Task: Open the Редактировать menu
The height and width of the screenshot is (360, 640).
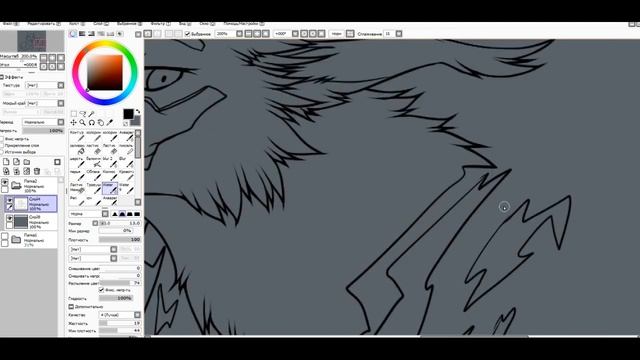Action: point(44,24)
